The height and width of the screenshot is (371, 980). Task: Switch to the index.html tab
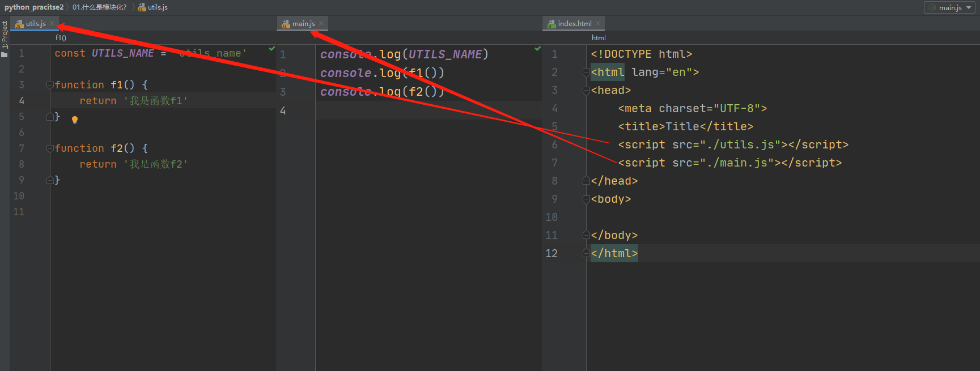click(574, 23)
